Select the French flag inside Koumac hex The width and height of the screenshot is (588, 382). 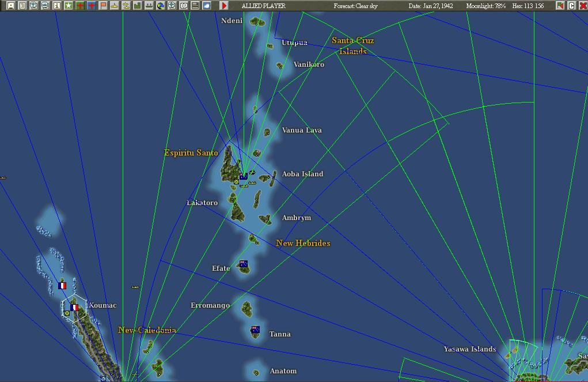pos(74,308)
